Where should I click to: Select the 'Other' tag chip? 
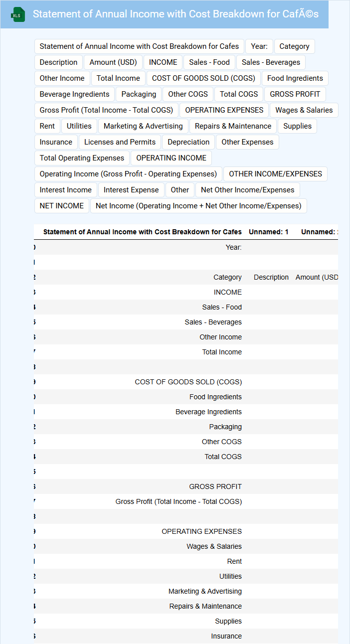tap(180, 190)
